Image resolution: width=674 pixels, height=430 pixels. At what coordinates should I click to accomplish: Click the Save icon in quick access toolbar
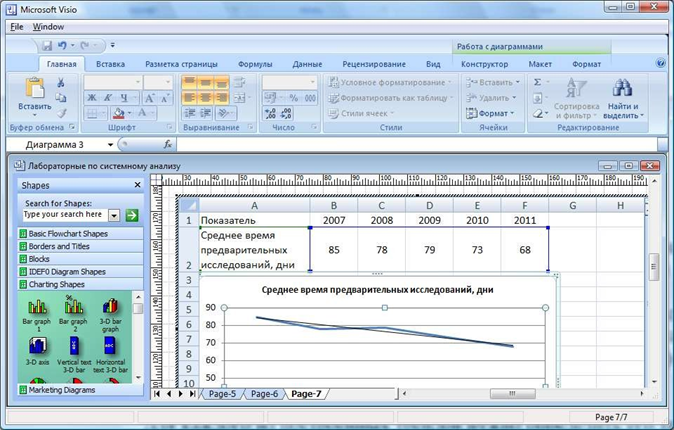click(x=46, y=45)
